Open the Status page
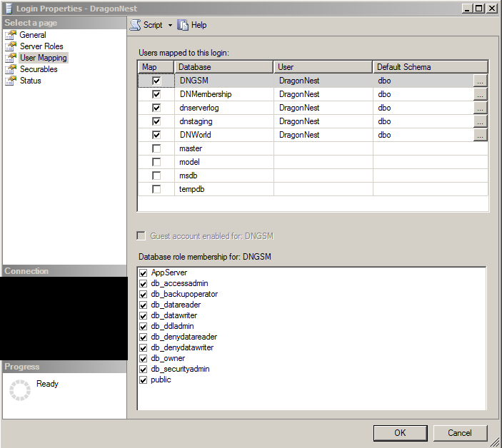 (x=31, y=81)
